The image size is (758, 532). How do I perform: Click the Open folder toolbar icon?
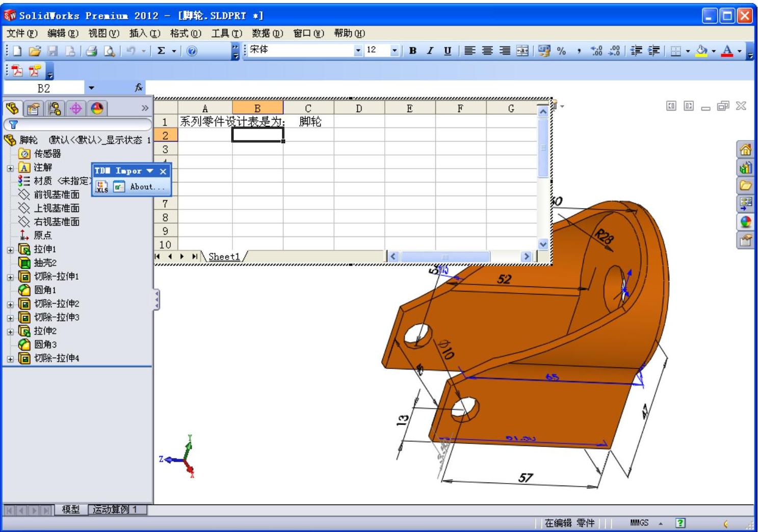[x=35, y=51]
